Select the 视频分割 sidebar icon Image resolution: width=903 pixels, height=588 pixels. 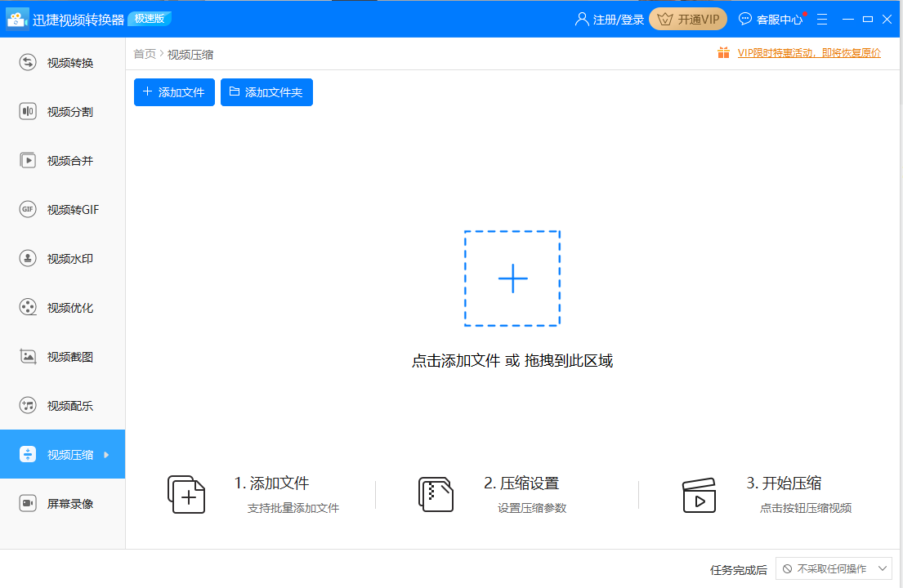tap(62, 111)
